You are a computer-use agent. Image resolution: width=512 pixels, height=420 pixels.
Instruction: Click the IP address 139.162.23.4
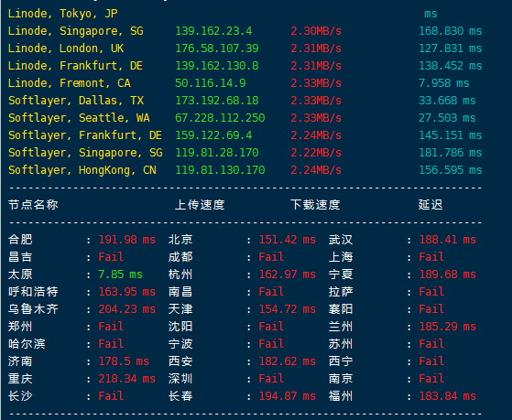click(213, 31)
